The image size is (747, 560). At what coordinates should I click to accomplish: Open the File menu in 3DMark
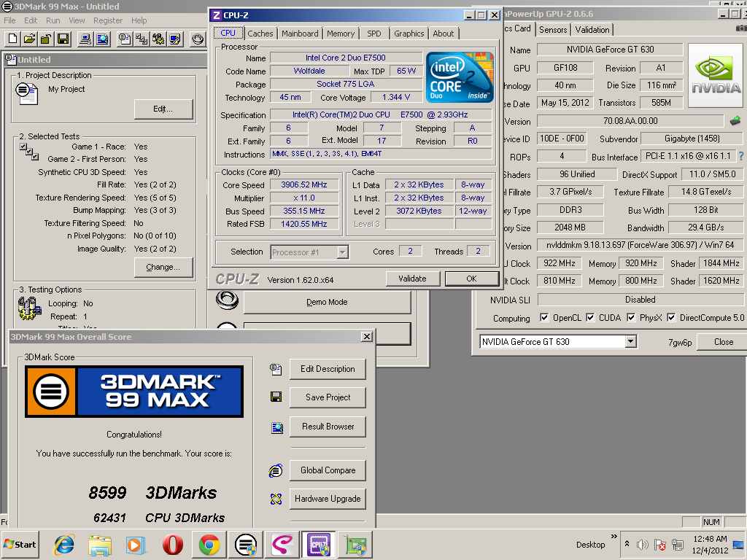point(9,20)
